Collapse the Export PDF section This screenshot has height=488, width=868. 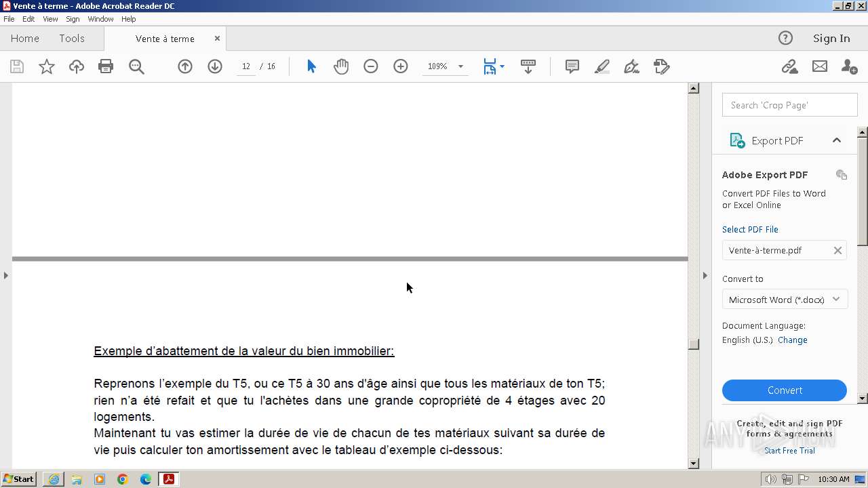836,140
